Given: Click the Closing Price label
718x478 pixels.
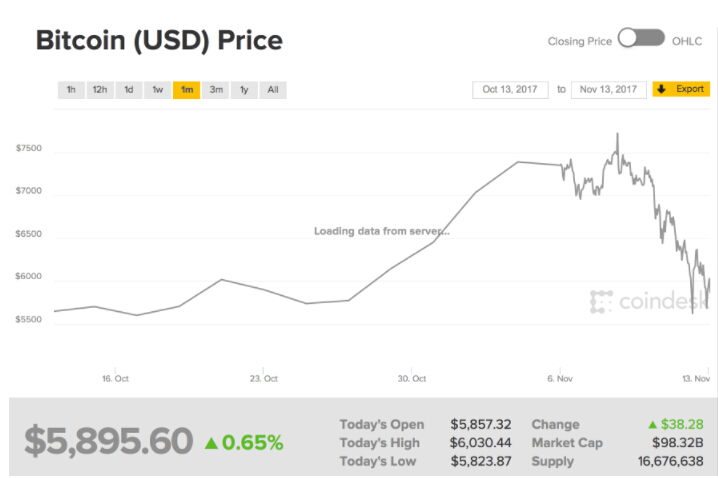Looking at the screenshot, I should (578, 40).
